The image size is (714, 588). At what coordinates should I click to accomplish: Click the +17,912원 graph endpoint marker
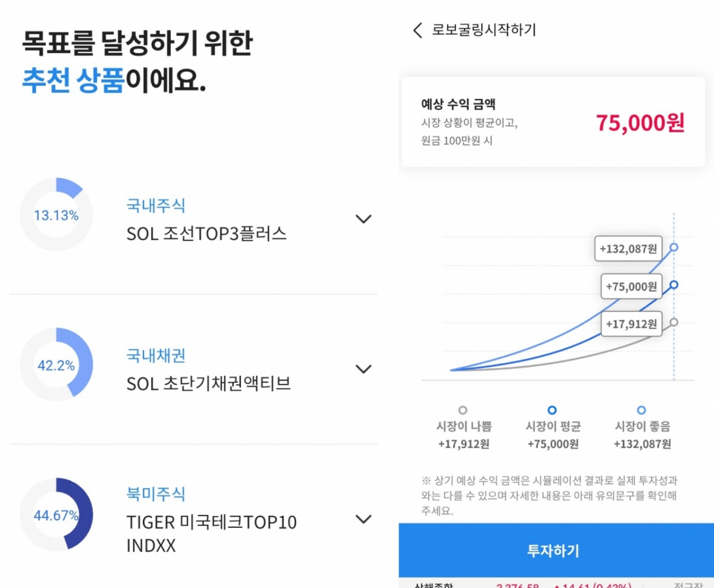(x=674, y=322)
